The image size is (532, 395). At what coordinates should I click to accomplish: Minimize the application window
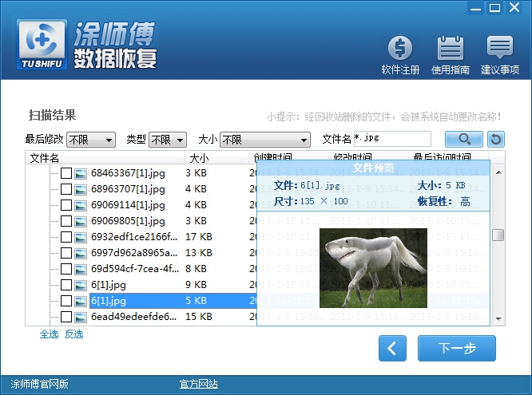[x=475, y=8]
